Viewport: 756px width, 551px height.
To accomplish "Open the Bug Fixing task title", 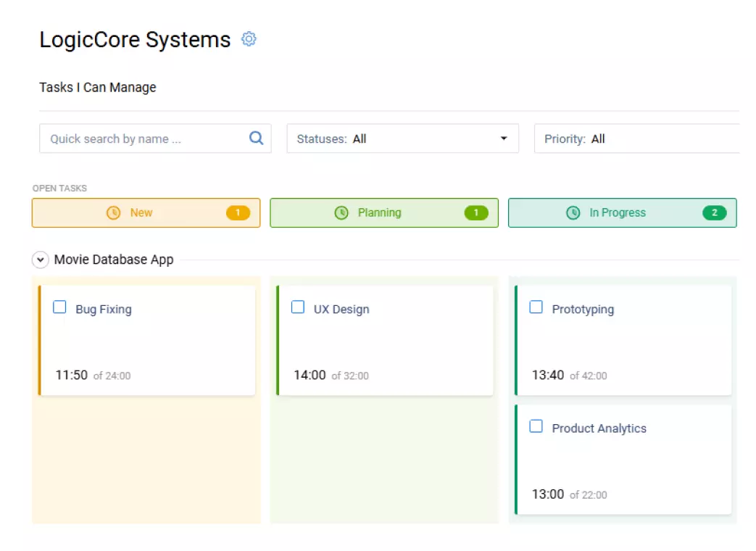I will pos(104,310).
